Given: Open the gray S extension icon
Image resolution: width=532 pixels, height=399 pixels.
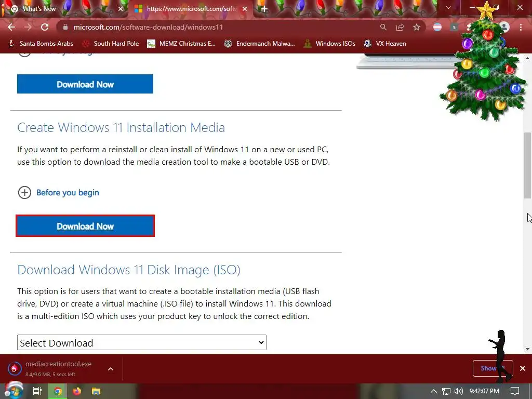Looking at the screenshot, I should click(454, 27).
